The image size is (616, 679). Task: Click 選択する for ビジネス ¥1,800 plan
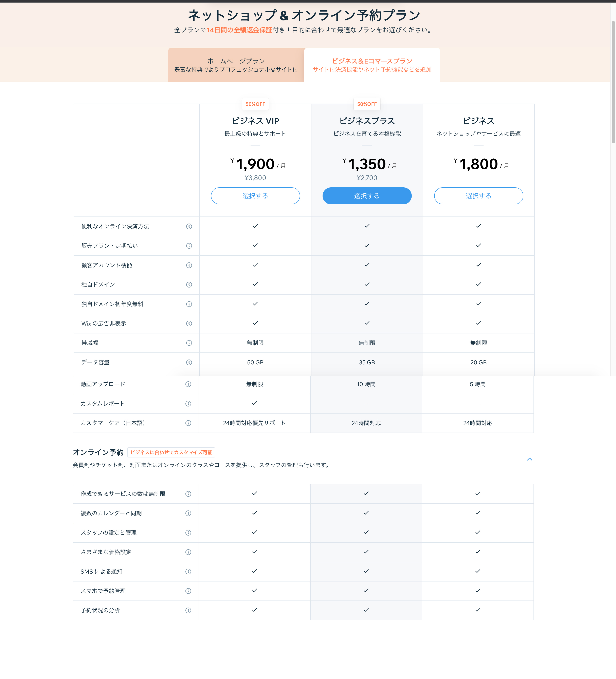(478, 196)
